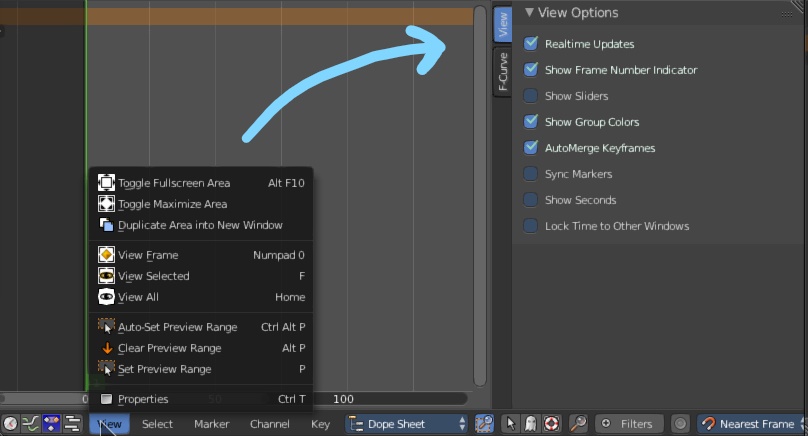Check the Show Seconds box
This screenshot has height=436, width=808.
[530, 199]
